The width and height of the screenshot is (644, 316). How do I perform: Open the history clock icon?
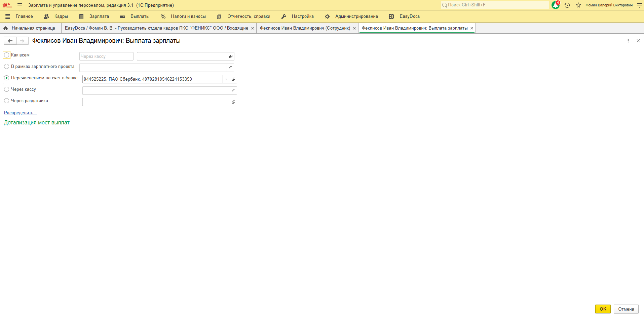click(x=567, y=5)
